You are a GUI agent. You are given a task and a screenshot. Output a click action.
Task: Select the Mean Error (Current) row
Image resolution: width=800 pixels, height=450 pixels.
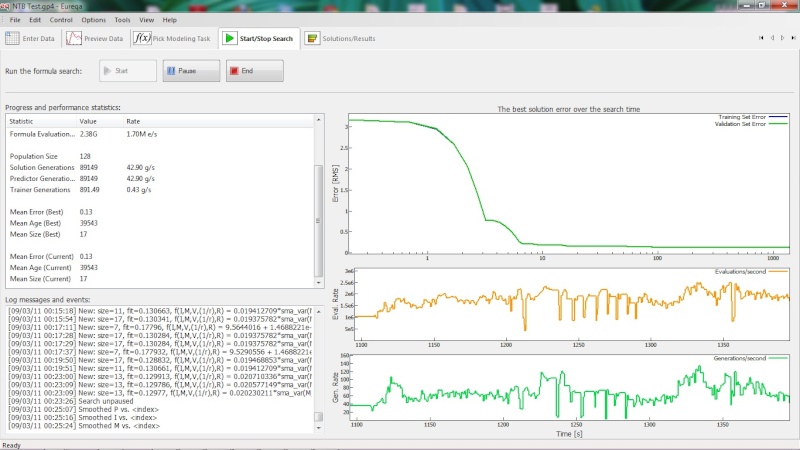point(160,257)
